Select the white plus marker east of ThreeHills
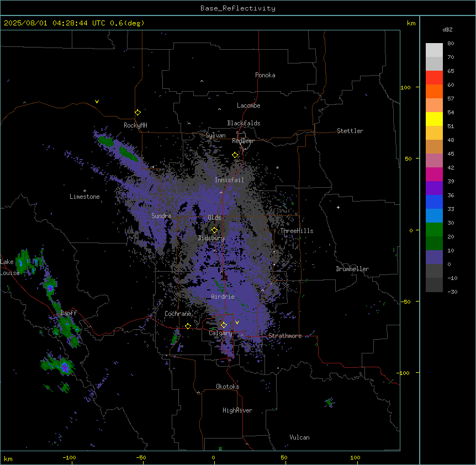 338,207
